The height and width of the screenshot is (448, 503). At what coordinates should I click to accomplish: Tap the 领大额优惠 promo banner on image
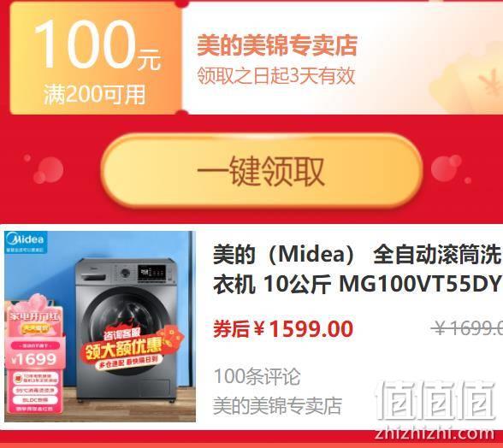[x=123, y=348]
